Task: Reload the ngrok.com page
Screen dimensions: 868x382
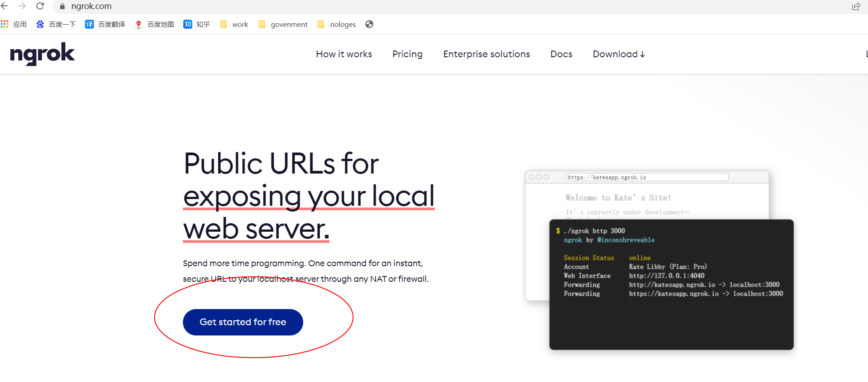Action: [x=40, y=6]
